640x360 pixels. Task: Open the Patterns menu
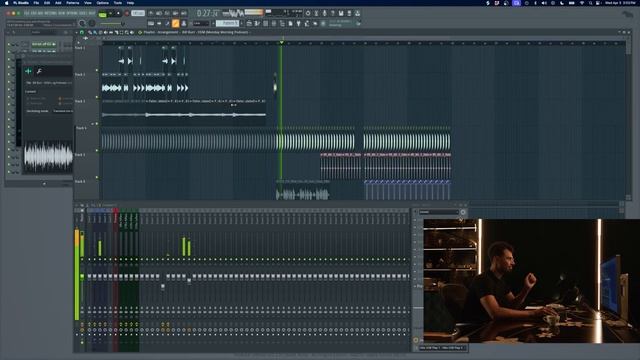[x=73, y=2]
